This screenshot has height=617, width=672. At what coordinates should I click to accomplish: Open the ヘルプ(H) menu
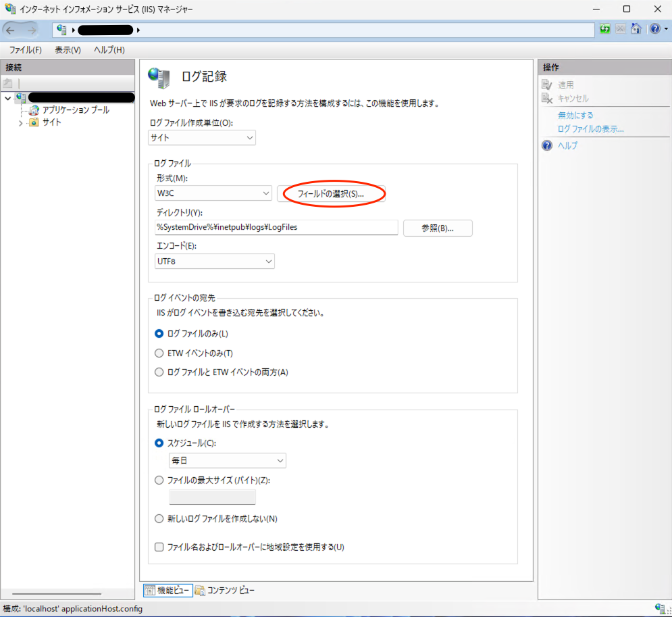tap(109, 50)
